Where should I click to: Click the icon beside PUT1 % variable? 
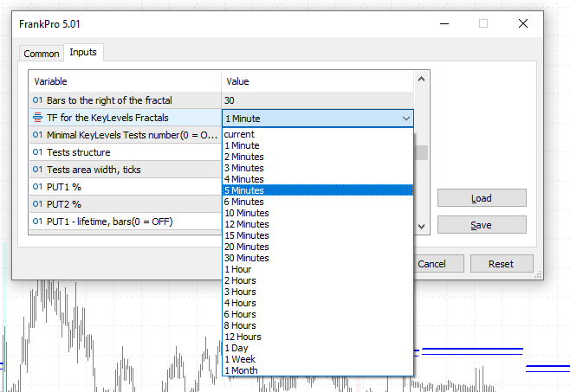point(38,187)
